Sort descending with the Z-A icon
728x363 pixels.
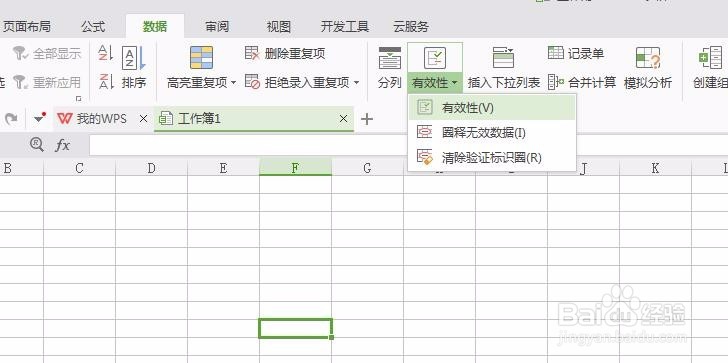tap(106, 82)
